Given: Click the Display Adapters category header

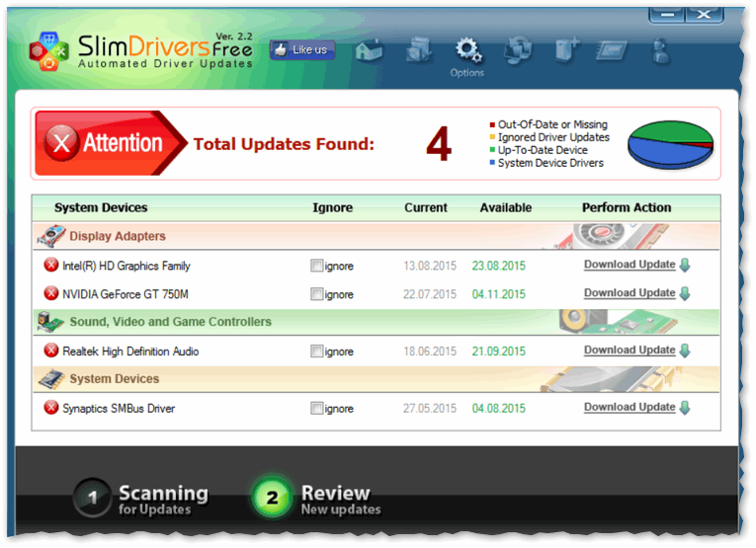Looking at the screenshot, I should tap(377, 236).
